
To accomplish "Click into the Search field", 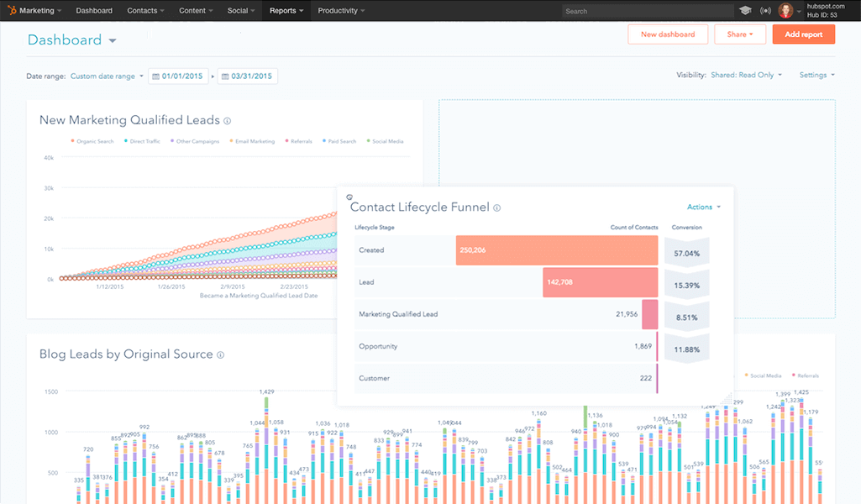I will click(647, 10).
